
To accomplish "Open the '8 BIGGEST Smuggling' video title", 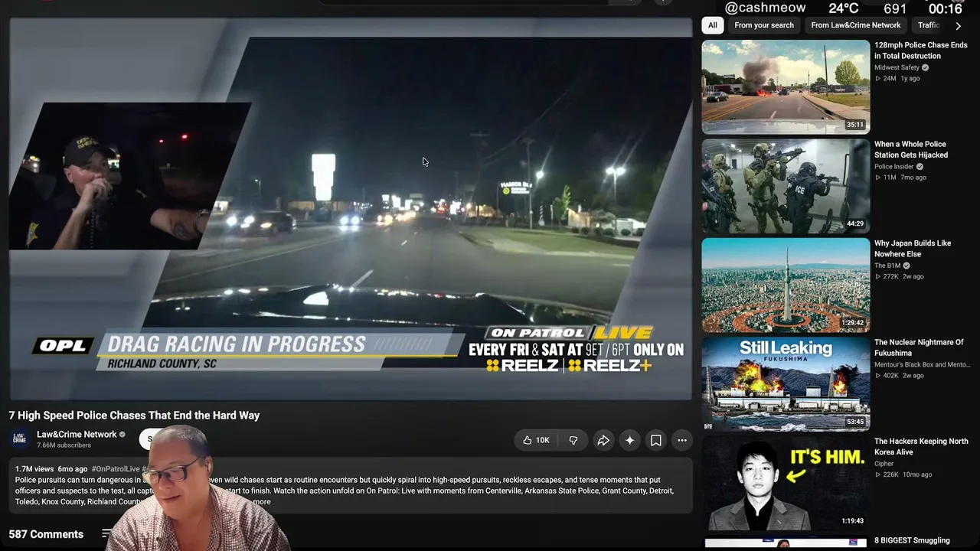I will [x=912, y=540].
